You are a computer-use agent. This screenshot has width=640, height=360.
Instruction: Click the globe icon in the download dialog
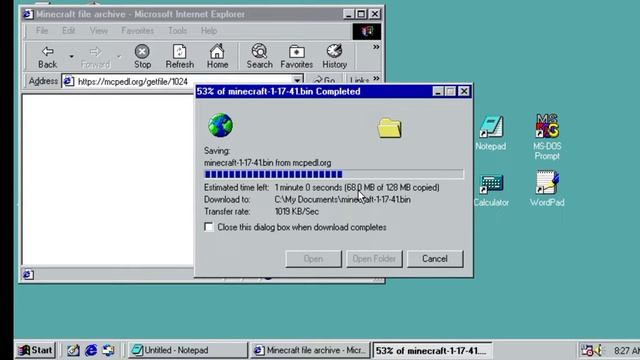click(x=220, y=125)
